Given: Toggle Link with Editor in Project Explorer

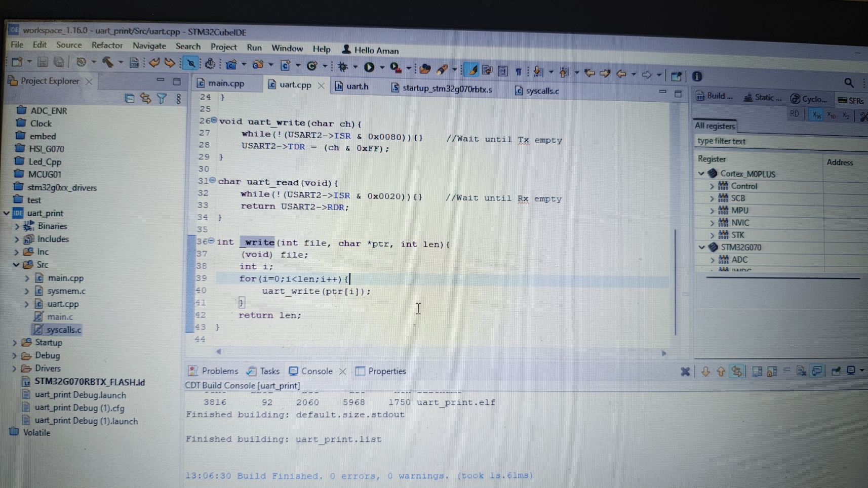Looking at the screenshot, I should click(146, 99).
